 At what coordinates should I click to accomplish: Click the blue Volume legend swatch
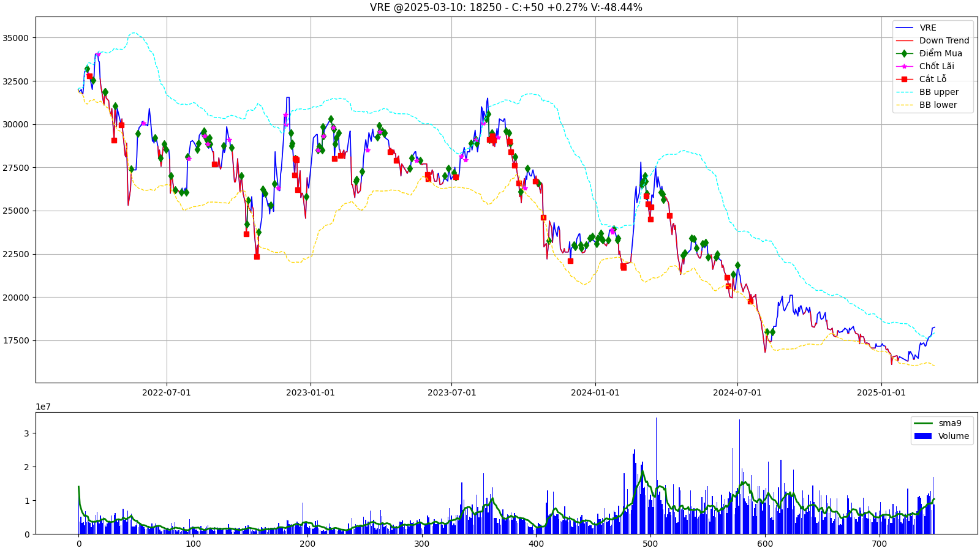click(x=922, y=436)
